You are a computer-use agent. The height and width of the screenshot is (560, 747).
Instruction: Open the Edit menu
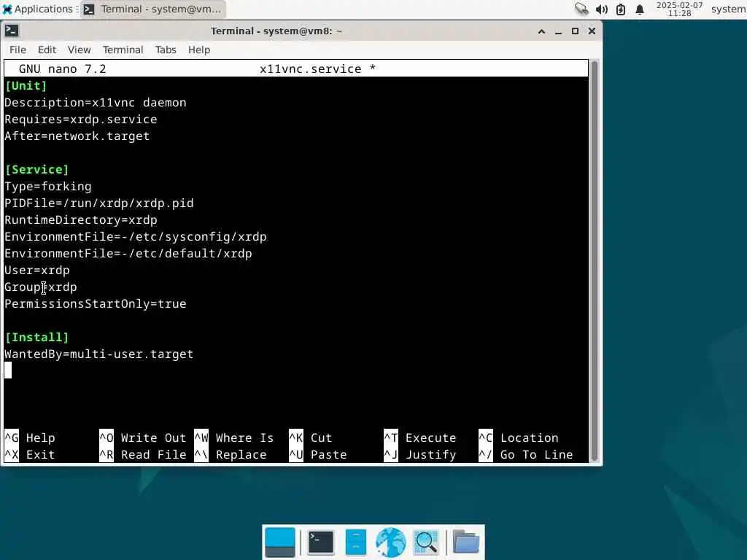[x=47, y=50]
